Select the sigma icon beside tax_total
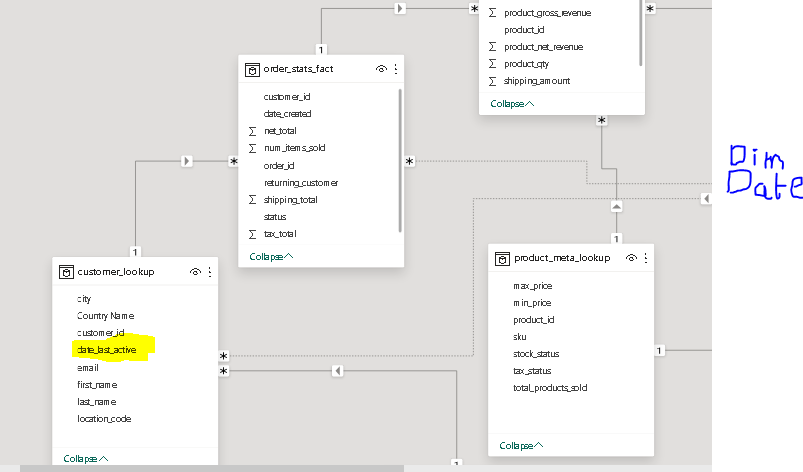 click(252, 234)
